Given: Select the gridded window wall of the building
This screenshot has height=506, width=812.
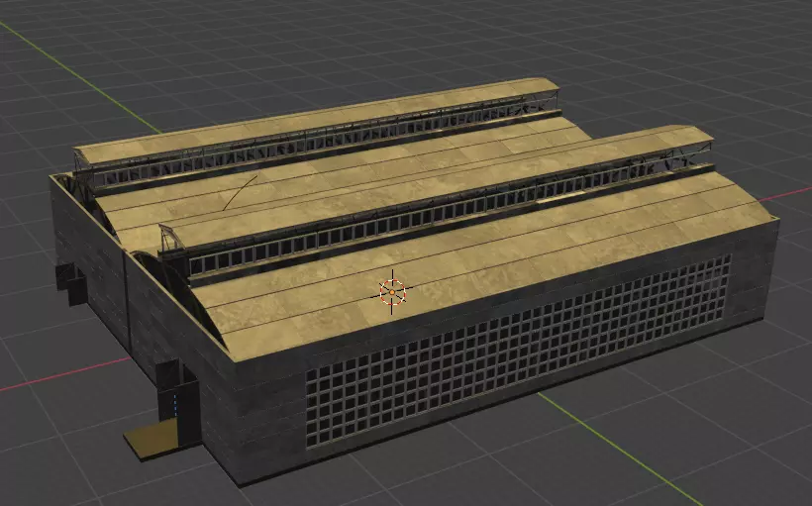Looking at the screenshot, I should point(518,352).
